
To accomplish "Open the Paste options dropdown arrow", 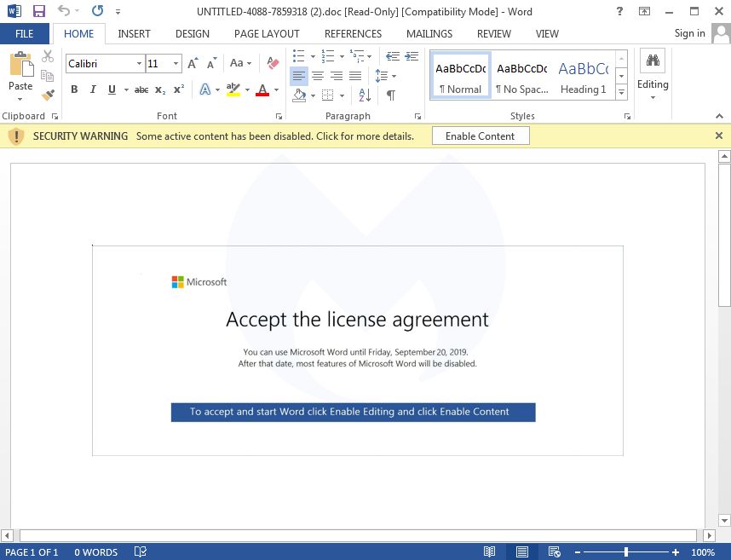I will click(20, 99).
